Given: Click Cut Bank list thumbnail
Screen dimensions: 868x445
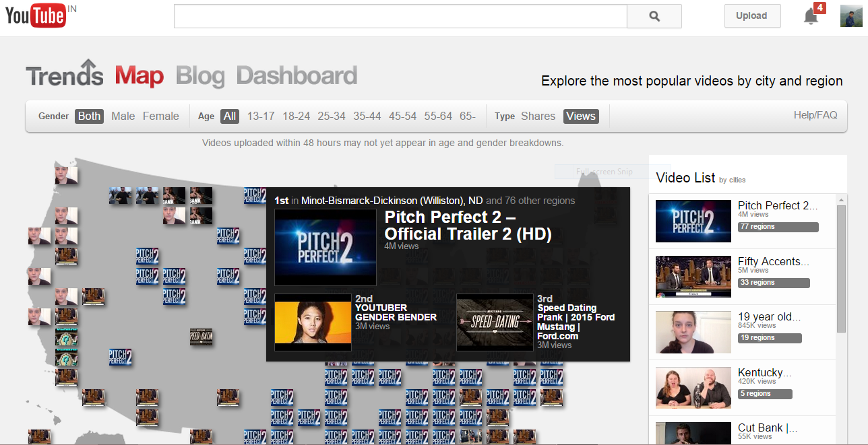Looking at the screenshot, I should tap(693, 433).
